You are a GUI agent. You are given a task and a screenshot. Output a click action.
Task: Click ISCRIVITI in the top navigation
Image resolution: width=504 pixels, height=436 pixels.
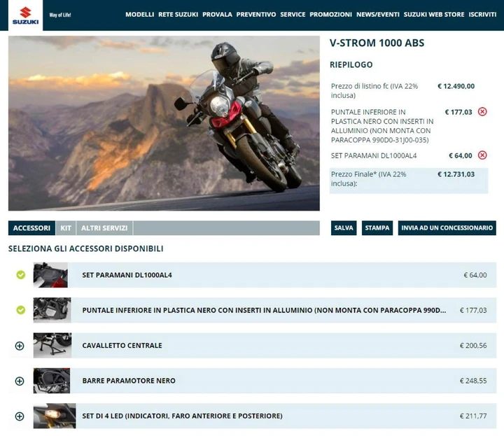482,15
